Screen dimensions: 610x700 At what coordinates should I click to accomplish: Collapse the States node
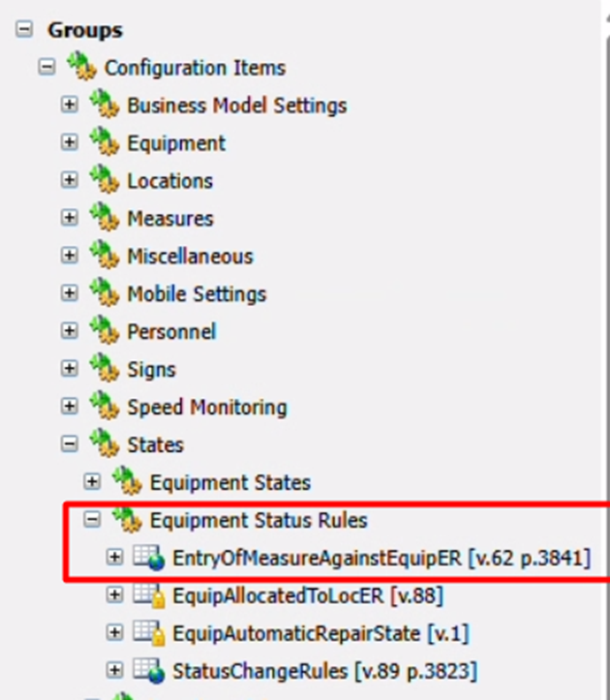tap(70, 444)
